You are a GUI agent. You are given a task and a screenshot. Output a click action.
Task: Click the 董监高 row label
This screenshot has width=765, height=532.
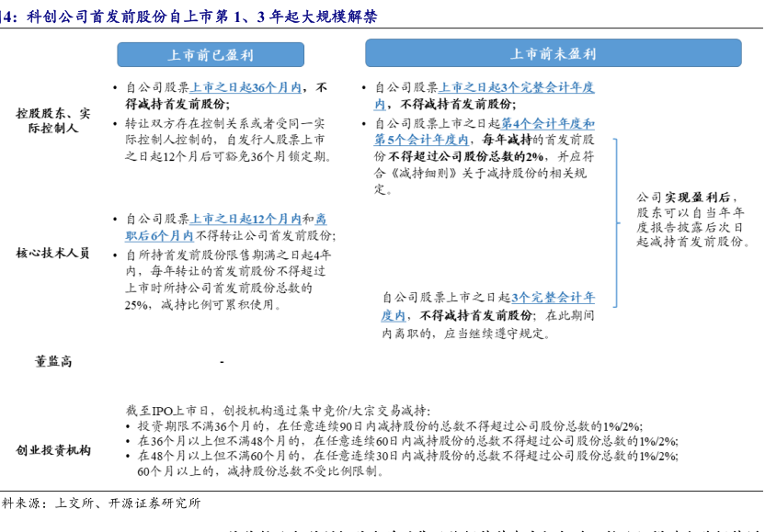[x=52, y=361]
